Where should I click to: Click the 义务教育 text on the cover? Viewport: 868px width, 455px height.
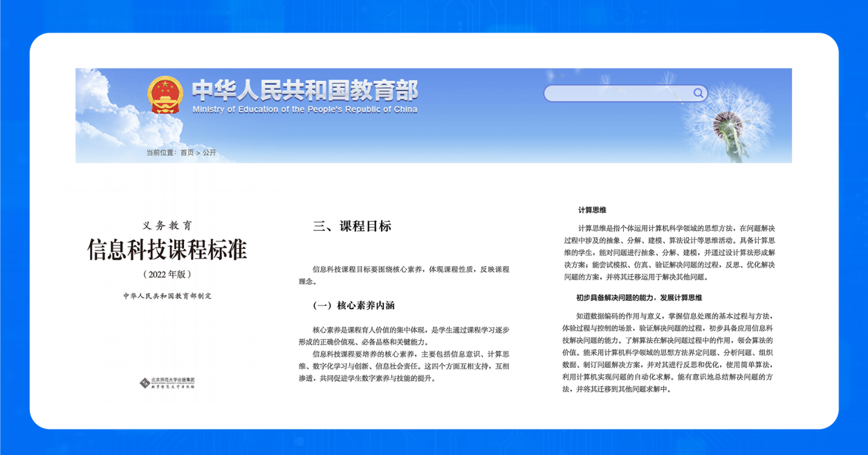point(167,225)
